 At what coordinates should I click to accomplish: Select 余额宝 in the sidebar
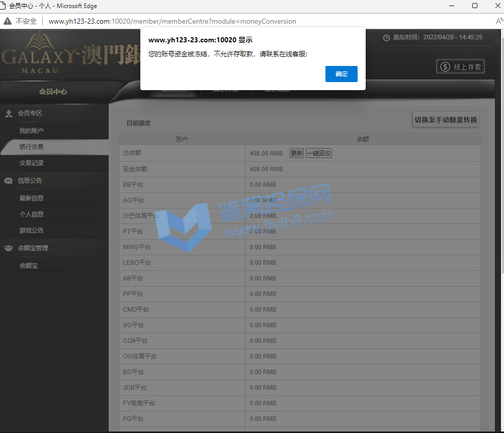(28, 265)
